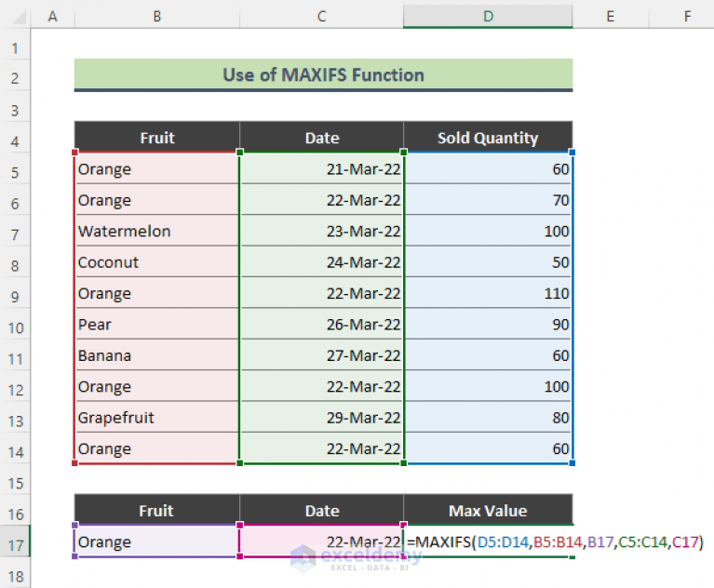Select quantity 90 cell
The width and height of the screenshot is (714, 588).
click(488, 324)
